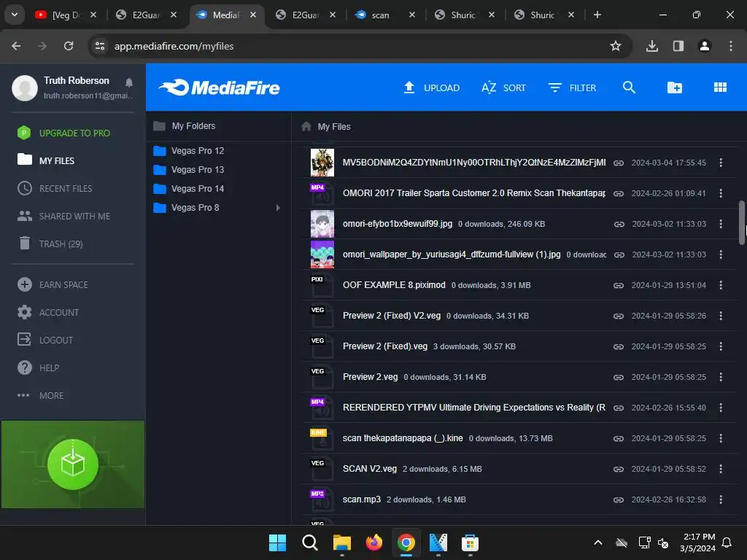Expand the Vegas Pro 8 folder arrow
Screen dimensions: 747x560
tap(278, 208)
